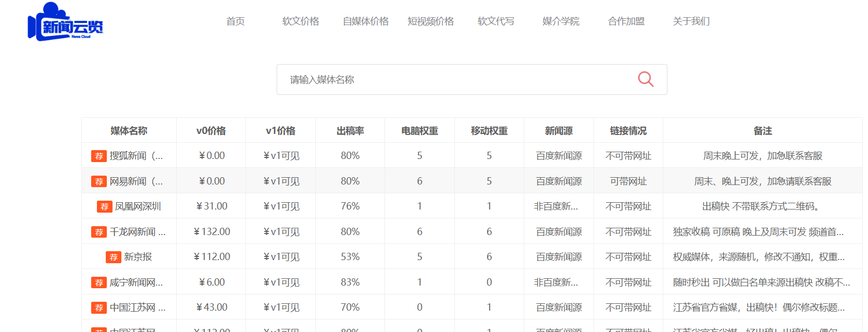
Task: Open the 软文价格 menu item
Action: tap(301, 21)
